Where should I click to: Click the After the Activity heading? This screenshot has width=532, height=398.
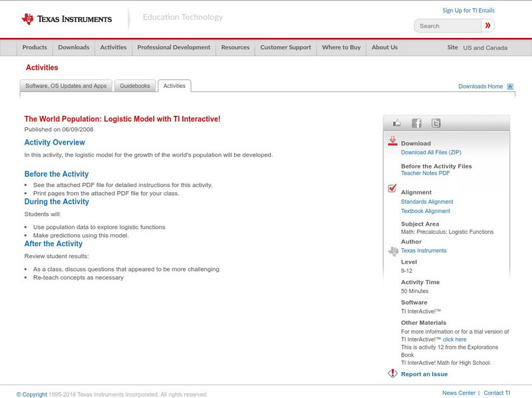53,244
